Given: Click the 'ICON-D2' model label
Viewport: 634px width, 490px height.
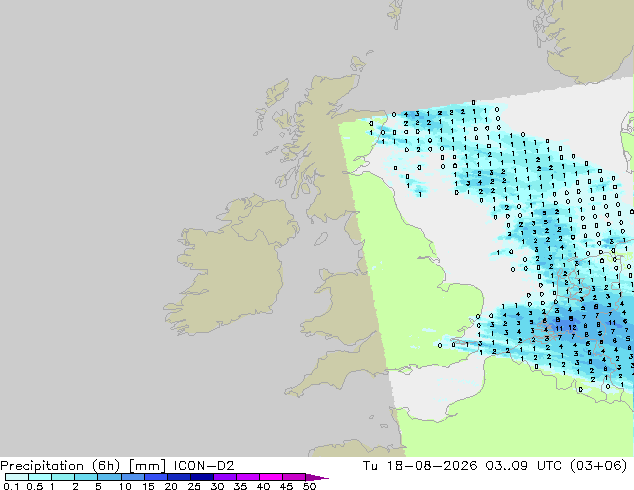Looking at the screenshot, I should coord(204,466).
